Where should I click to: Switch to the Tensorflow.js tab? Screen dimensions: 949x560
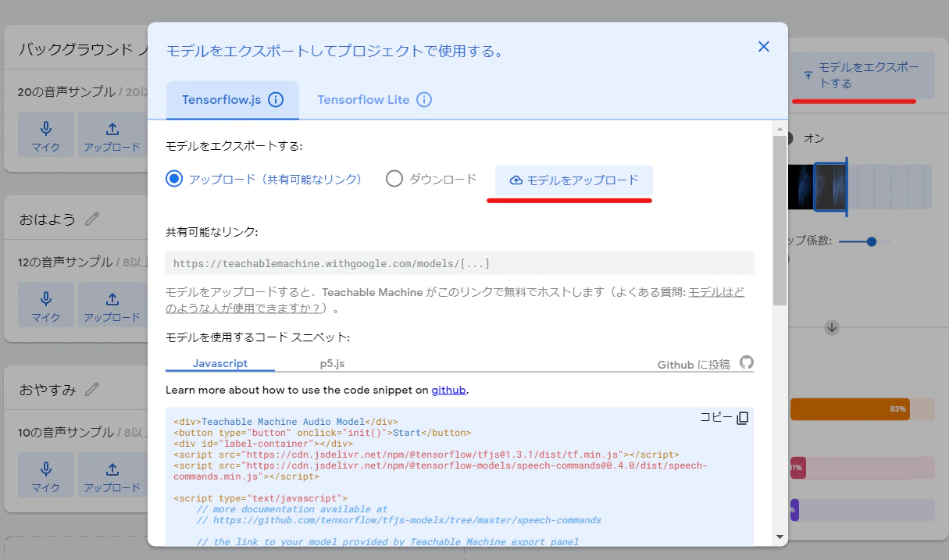click(233, 100)
